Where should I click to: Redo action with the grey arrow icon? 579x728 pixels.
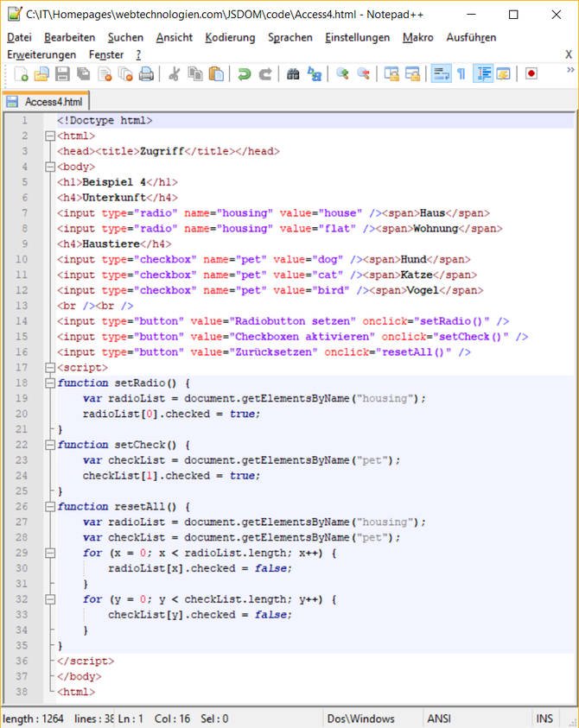265,73
